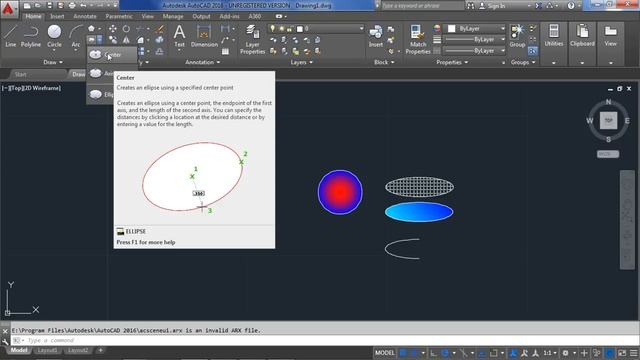Open the Parametric ribbon tab

tap(119, 17)
